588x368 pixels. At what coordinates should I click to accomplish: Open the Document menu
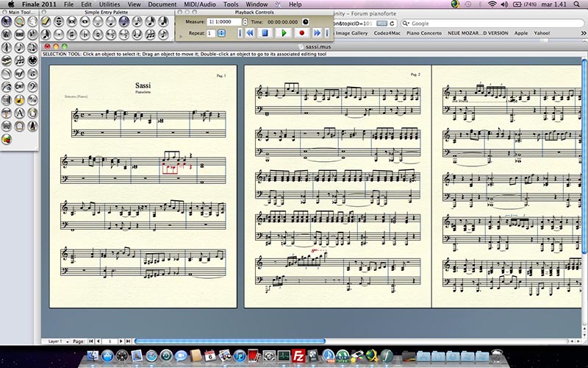162,4
